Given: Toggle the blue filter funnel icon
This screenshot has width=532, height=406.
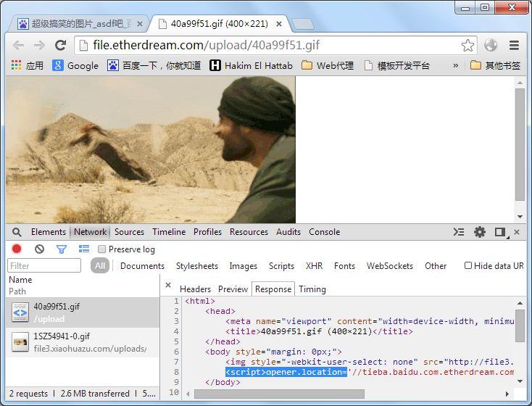Looking at the screenshot, I should pos(62,249).
